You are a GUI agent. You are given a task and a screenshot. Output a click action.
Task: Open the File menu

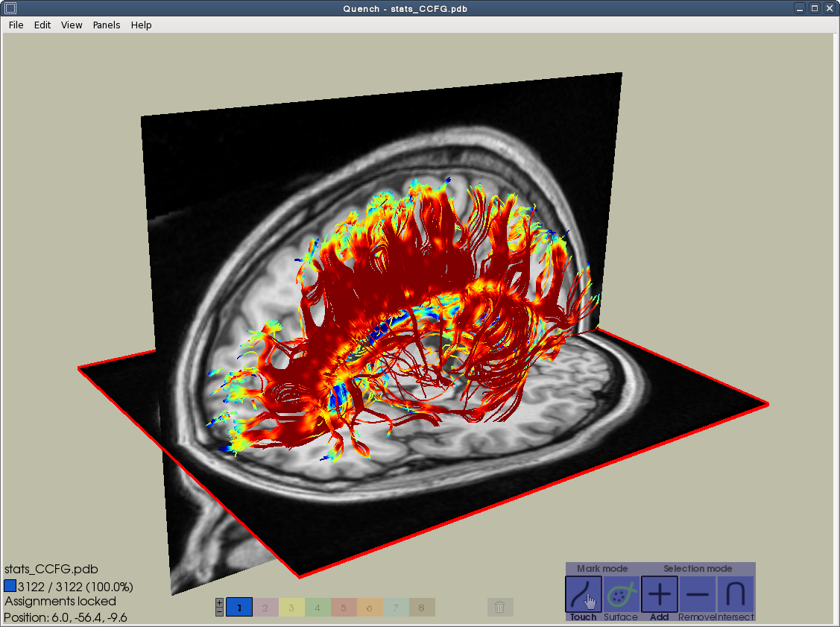coord(16,25)
